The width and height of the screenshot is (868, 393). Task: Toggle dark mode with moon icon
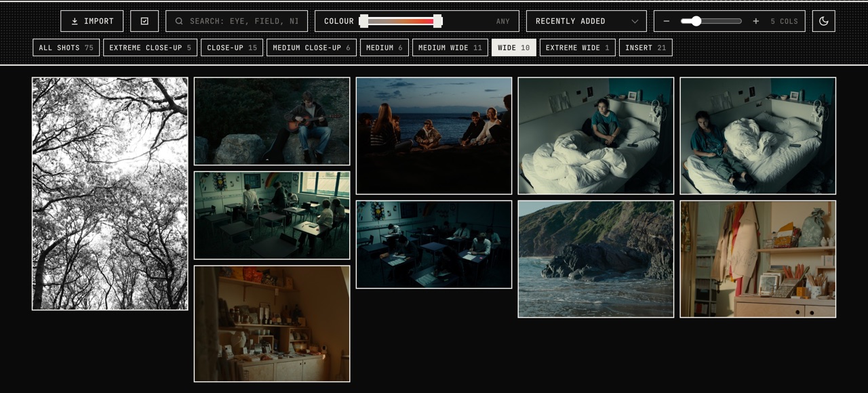point(824,21)
